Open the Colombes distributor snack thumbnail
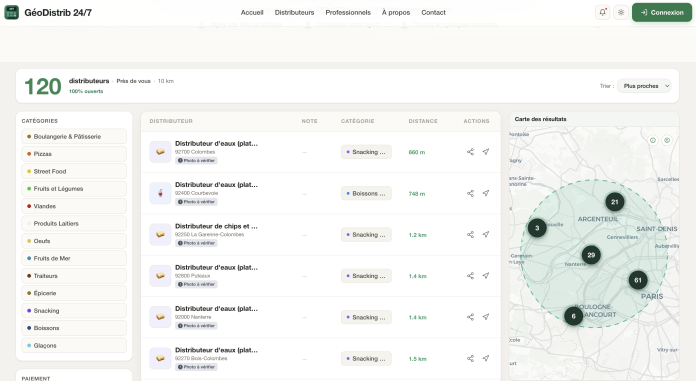Image resolution: width=696 pixels, height=381 pixels. click(x=160, y=152)
